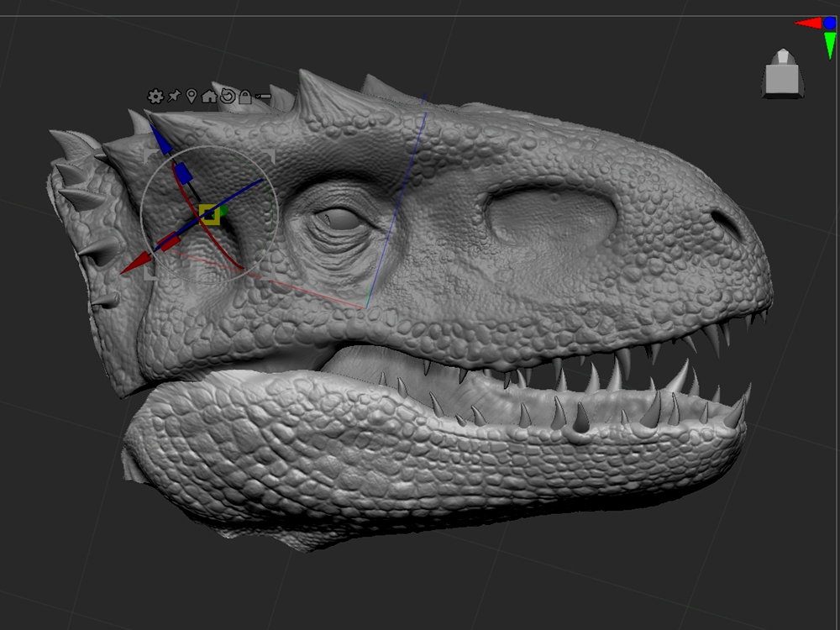Toggle the Gizmo lock padlock icon
This screenshot has height=630, width=840.
244,97
